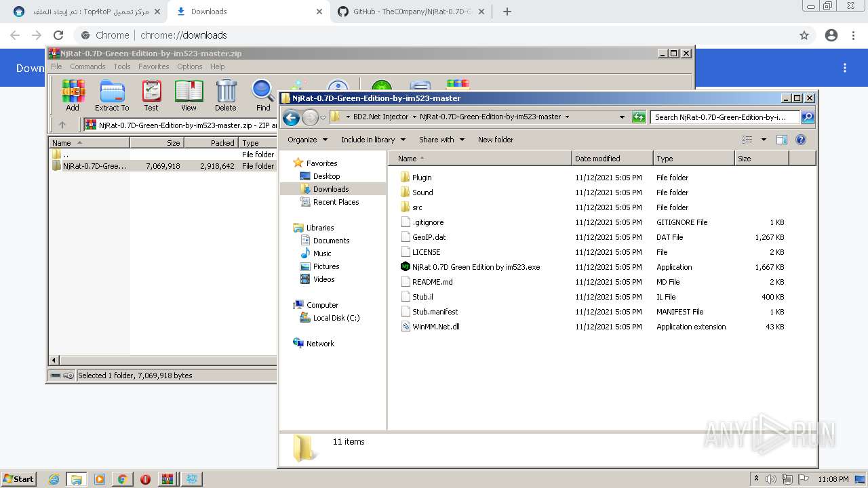Bookmark page with Chrome star icon
868x488 pixels.
click(804, 35)
